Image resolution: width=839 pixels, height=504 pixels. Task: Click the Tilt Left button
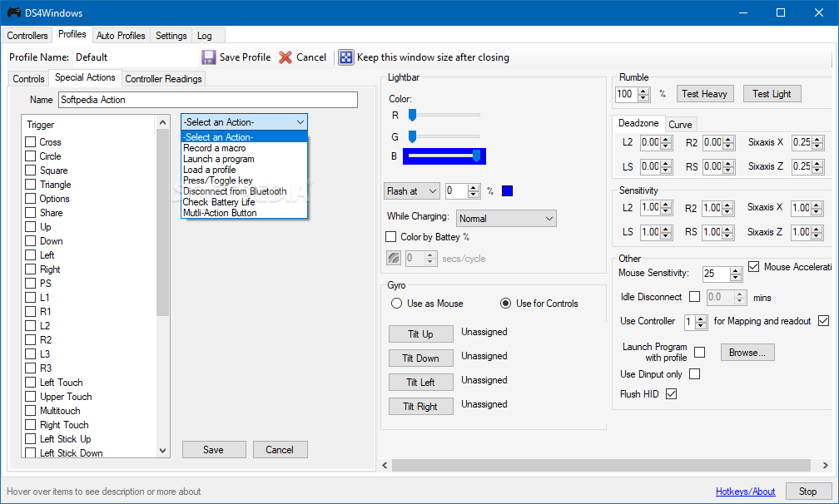[420, 382]
